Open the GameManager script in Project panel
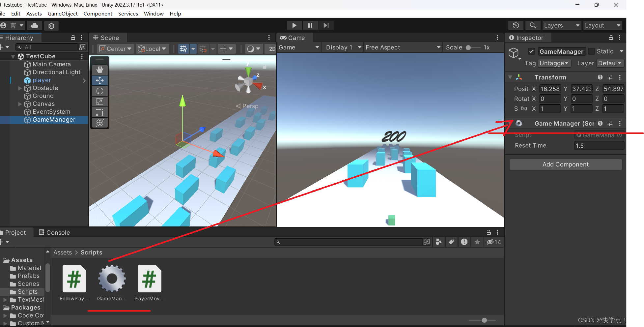Screen dimensions: 644x327 click(x=111, y=279)
